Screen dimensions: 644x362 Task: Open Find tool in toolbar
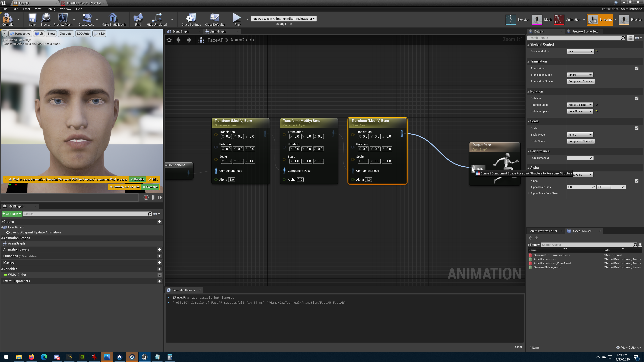click(138, 19)
